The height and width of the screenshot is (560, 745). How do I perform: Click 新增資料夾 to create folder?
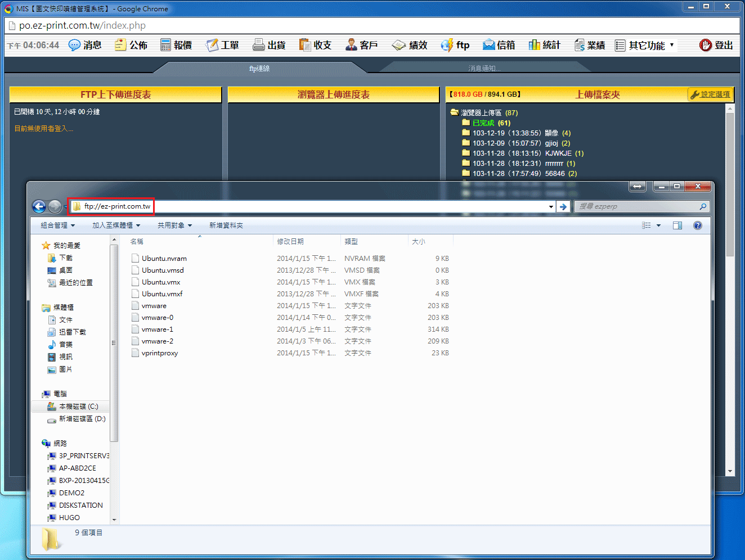226,225
